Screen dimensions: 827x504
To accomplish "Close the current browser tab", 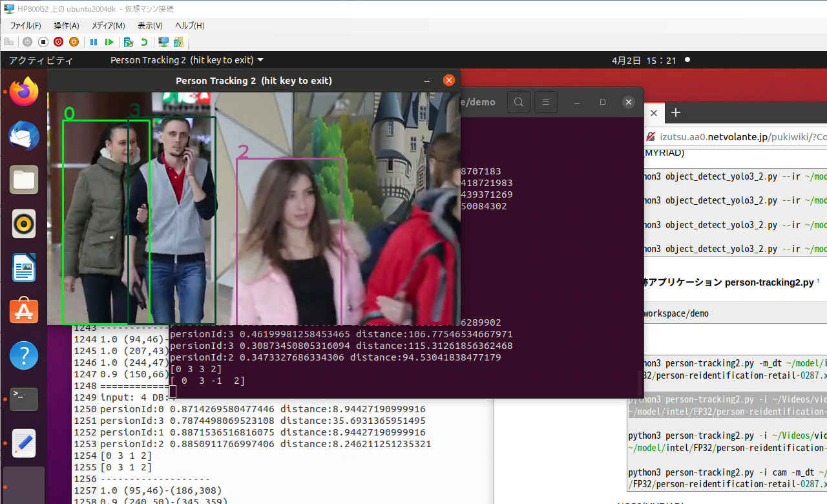I will tap(653, 112).
